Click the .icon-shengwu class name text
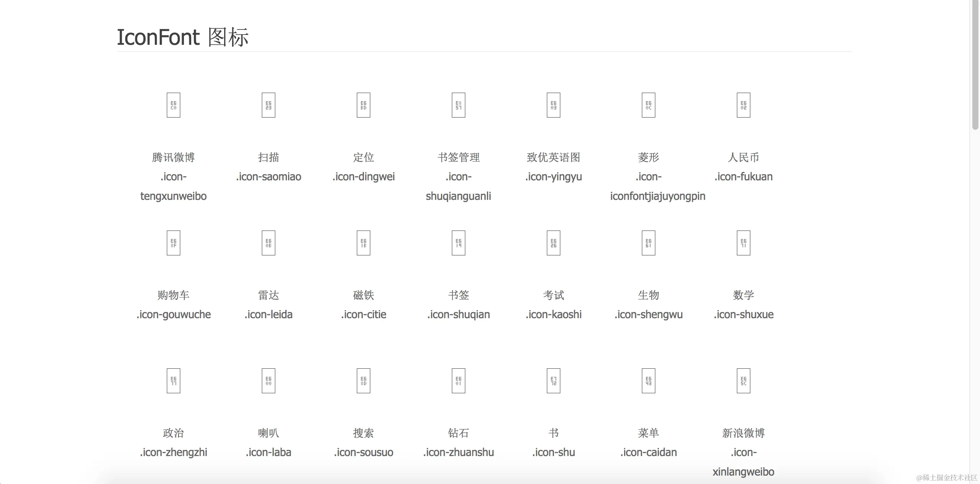The image size is (980, 484). point(648,314)
